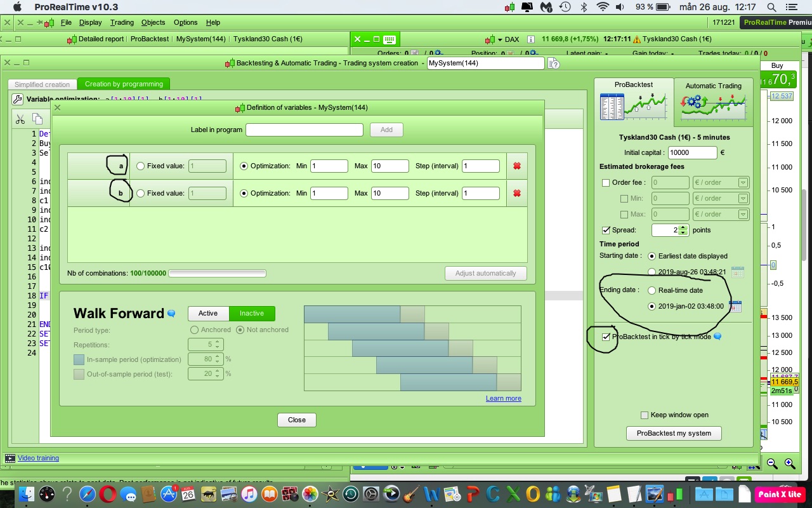Open Spotlight search in menu bar
Screen dimensions: 812x508
(x=771, y=7)
